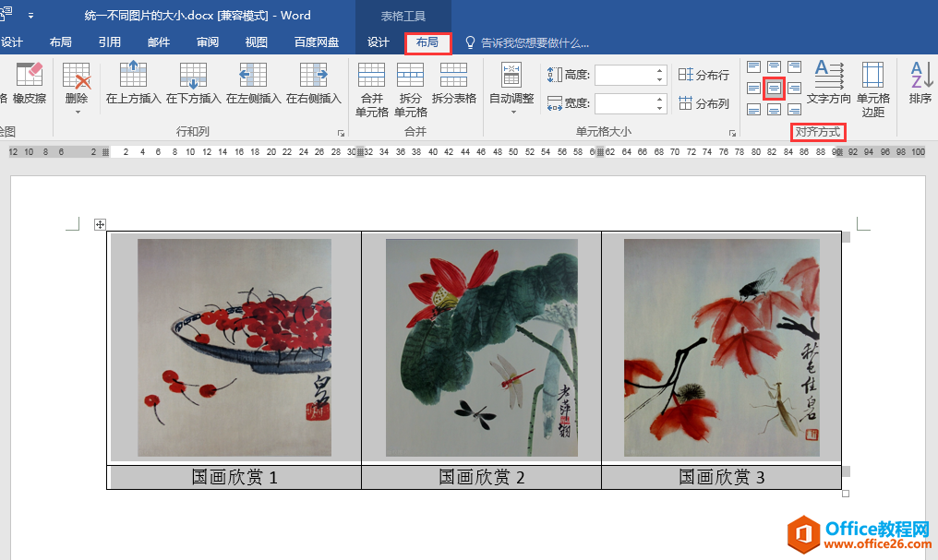Switch to the page Layout (布局) tab left of References
The height and width of the screenshot is (560, 938).
coord(60,42)
